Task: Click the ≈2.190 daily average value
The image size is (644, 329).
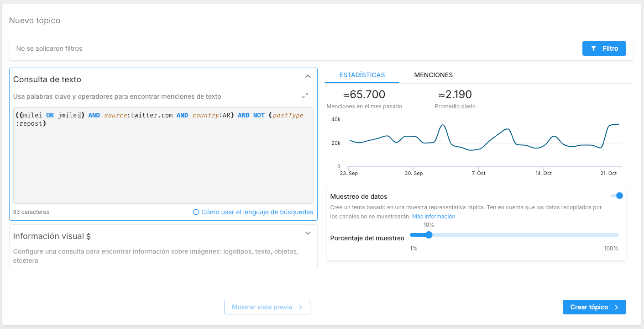Action: 455,95
